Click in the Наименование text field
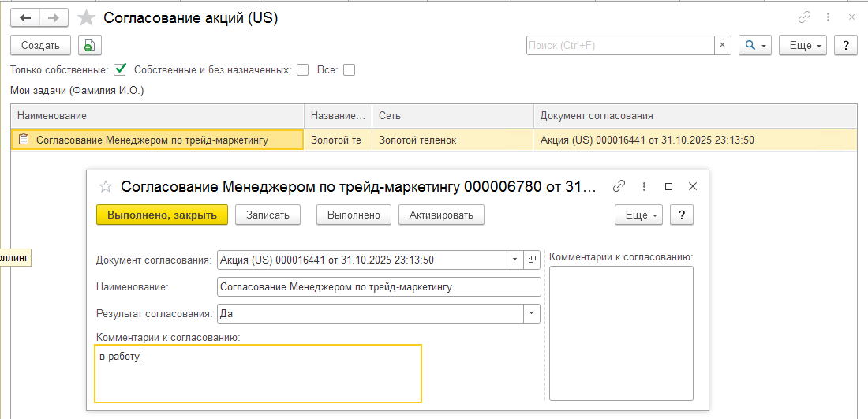 pos(379,287)
